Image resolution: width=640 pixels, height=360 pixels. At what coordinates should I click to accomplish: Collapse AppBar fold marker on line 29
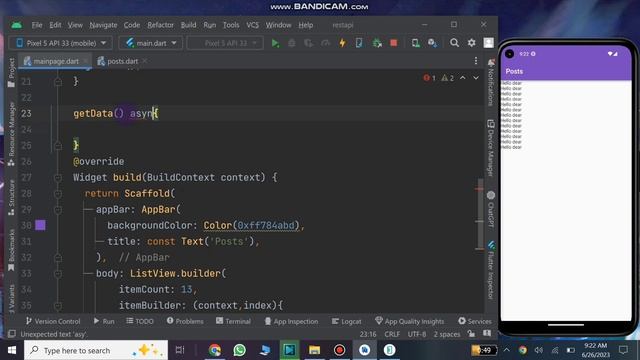coord(58,210)
